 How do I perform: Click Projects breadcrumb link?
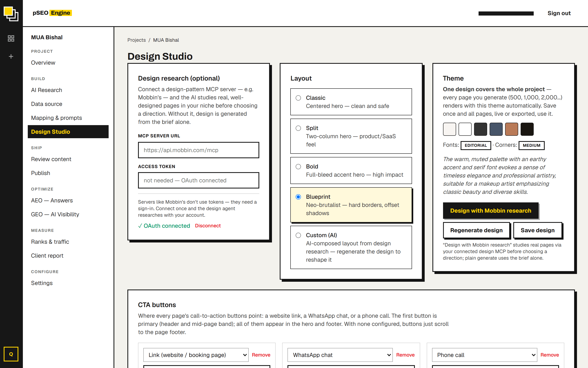pos(137,40)
